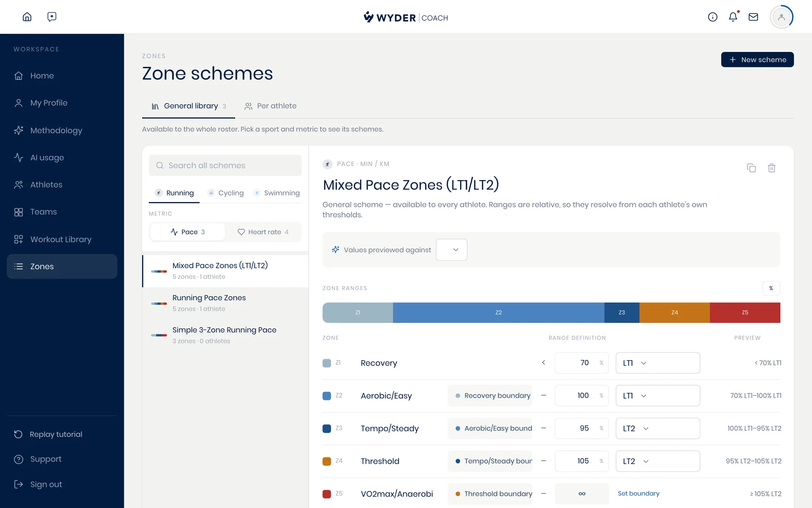Switch to Per athlete tab
The width and height of the screenshot is (812, 508).
click(270, 106)
